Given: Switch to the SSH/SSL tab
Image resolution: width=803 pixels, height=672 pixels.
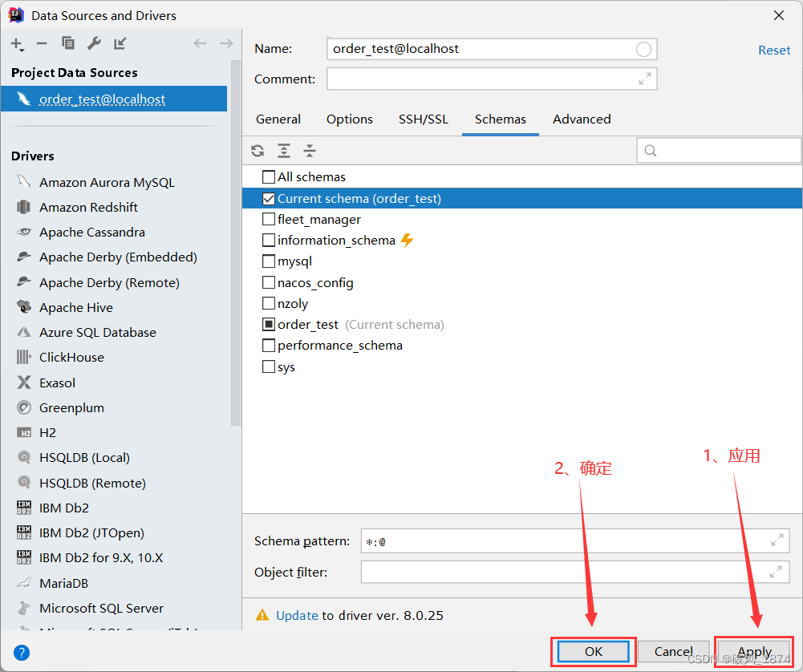Looking at the screenshot, I should click(x=424, y=119).
